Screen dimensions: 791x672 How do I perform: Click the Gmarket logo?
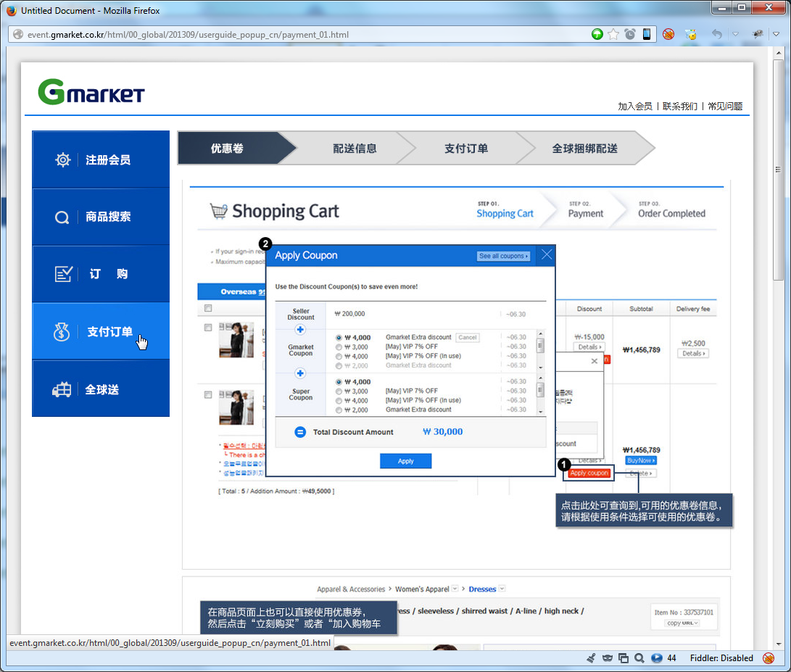91,92
